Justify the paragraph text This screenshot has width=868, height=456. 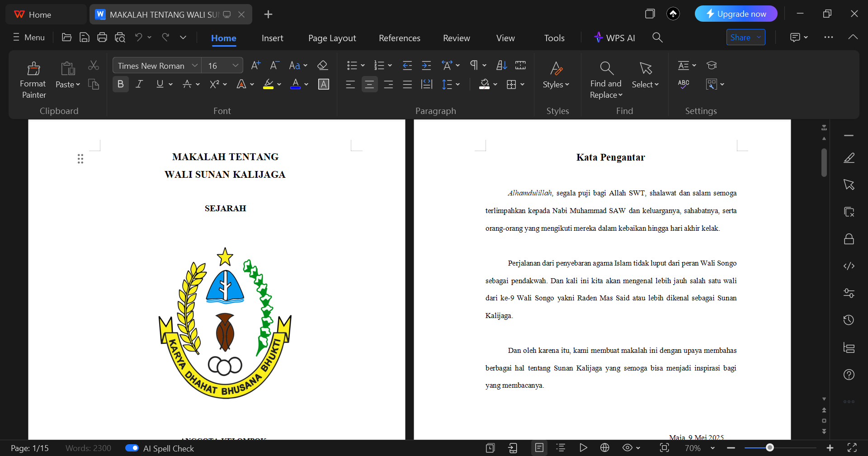pos(407,85)
